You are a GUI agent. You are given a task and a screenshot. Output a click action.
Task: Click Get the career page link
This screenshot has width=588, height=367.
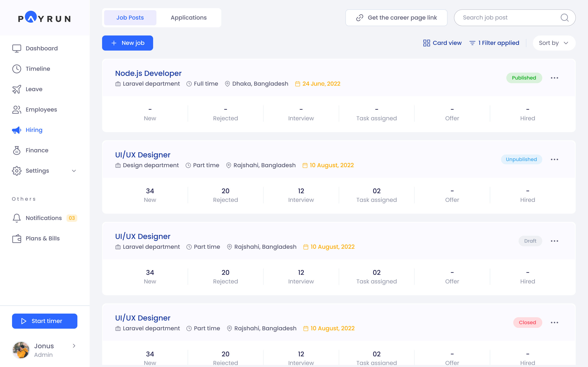[396, 18]
